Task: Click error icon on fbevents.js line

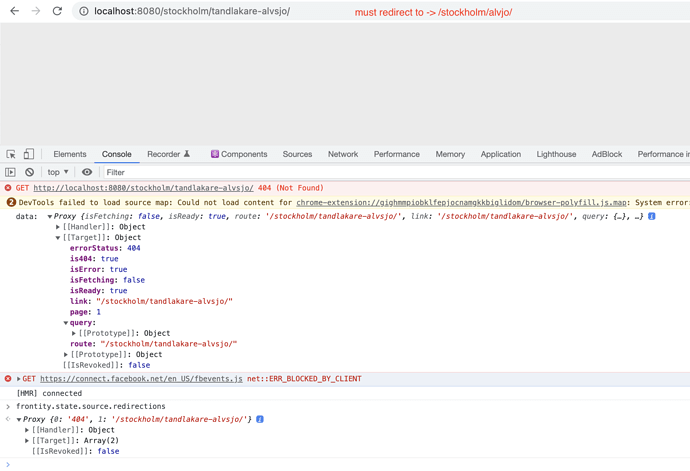Action: 8,379
